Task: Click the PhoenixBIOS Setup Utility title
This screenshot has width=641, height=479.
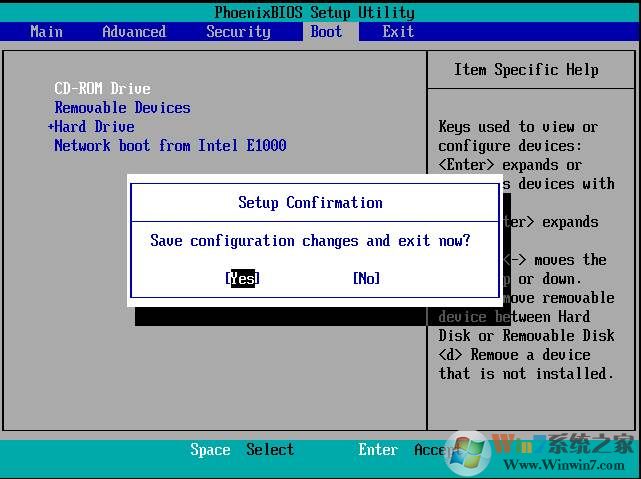Action: pos(314,12)
